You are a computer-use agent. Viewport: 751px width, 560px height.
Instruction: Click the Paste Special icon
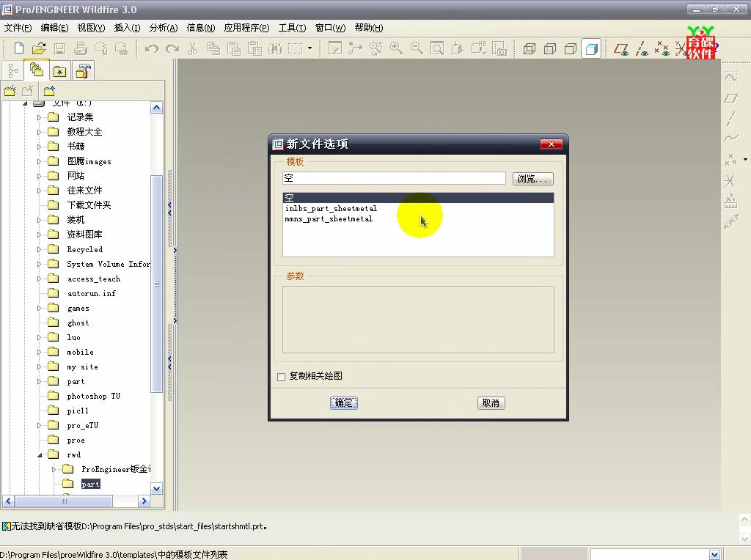254,48
